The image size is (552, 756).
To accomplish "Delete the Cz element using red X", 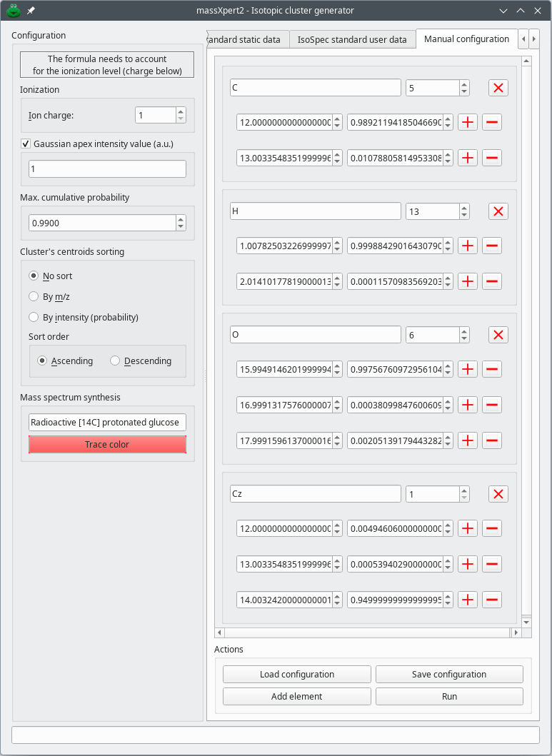I will (x=498, y=494).
